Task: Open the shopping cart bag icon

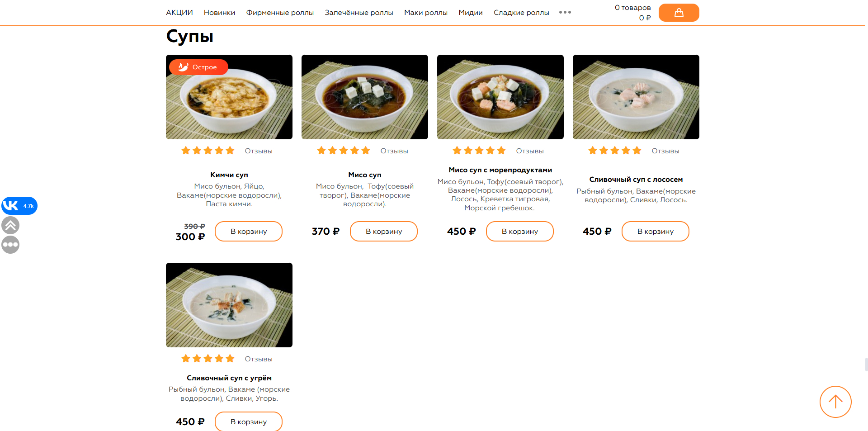Action: tap(679, 13)
